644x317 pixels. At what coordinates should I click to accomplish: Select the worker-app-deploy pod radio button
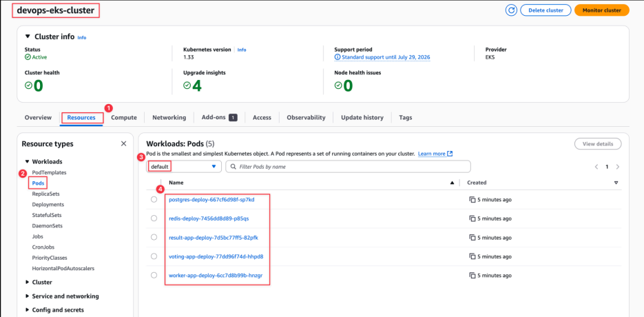(154, 275)
